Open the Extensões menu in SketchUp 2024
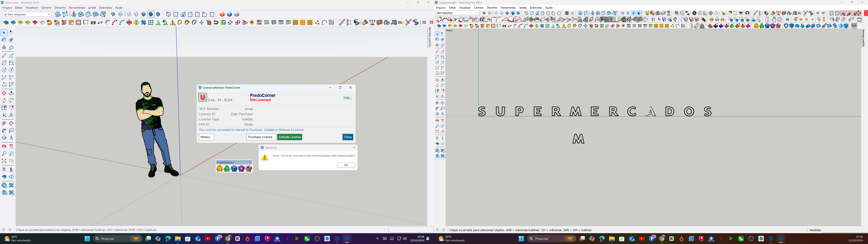 pos(106,7)
